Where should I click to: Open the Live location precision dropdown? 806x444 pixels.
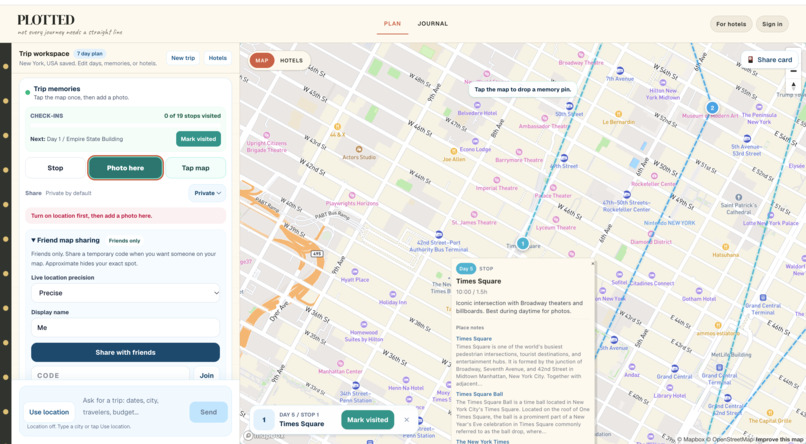point(125,293)
